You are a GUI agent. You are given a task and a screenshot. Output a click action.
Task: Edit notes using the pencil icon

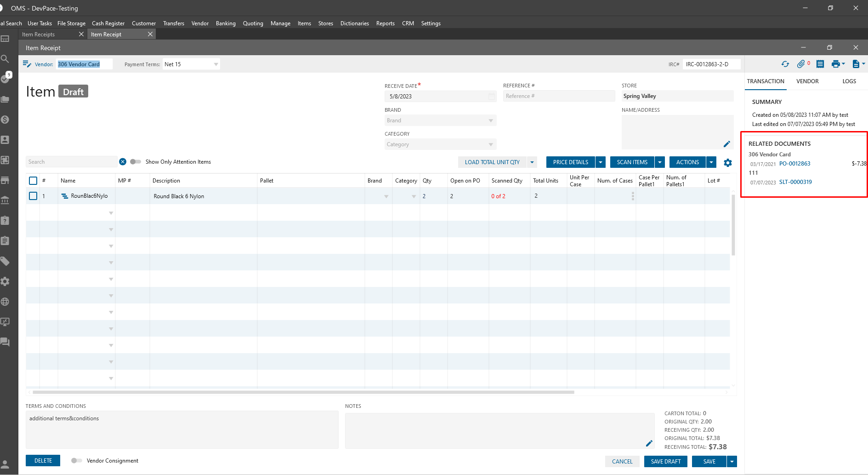(x=649, y=443)
